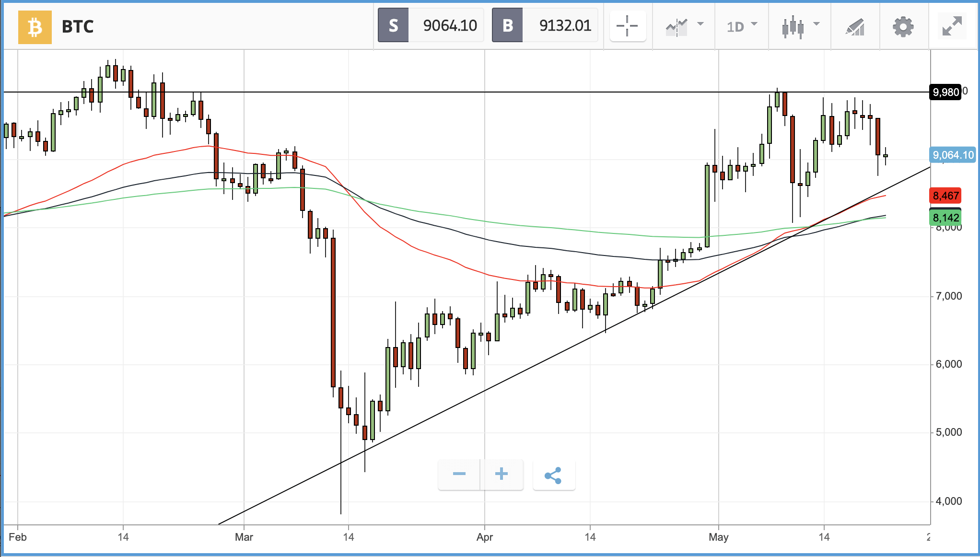Click the Sell button marked S
The height and width of the screenshot is (557, 980).
393,25
